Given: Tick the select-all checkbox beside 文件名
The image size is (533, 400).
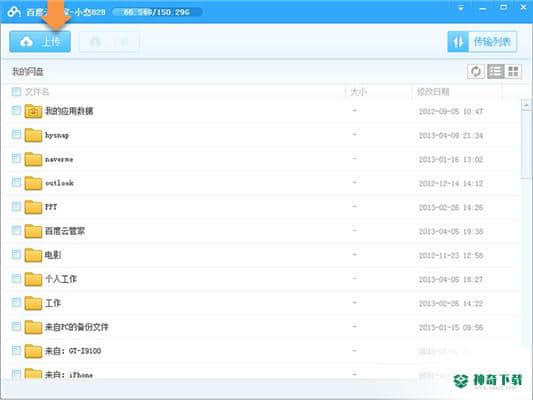Looking at the screenshot, I should click(16, 91).
